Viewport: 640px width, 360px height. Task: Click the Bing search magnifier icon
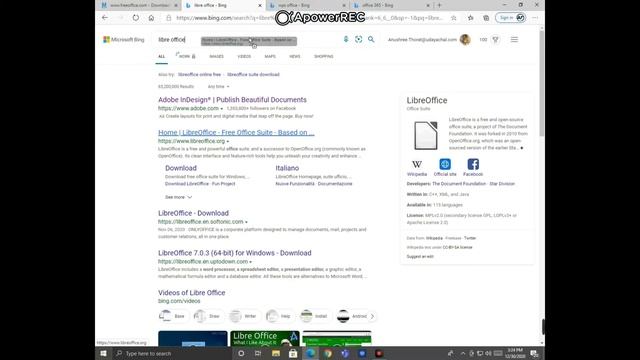pos(371,39)
